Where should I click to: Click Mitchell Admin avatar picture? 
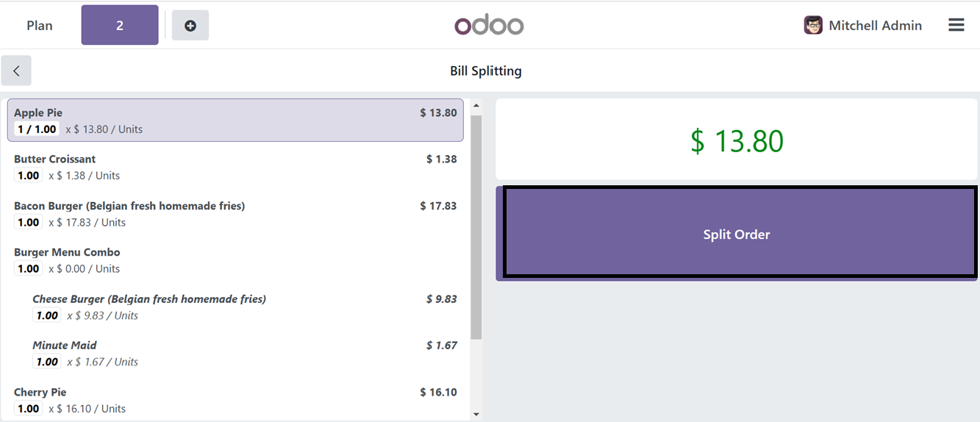813,25
